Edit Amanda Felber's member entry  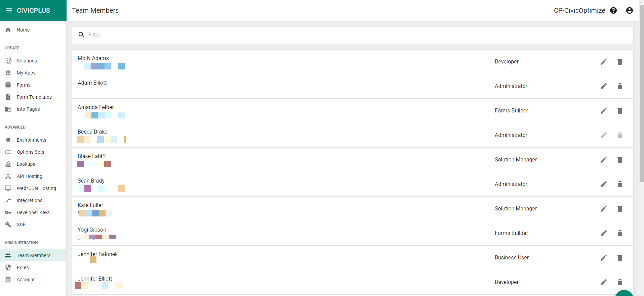[604, 111]
